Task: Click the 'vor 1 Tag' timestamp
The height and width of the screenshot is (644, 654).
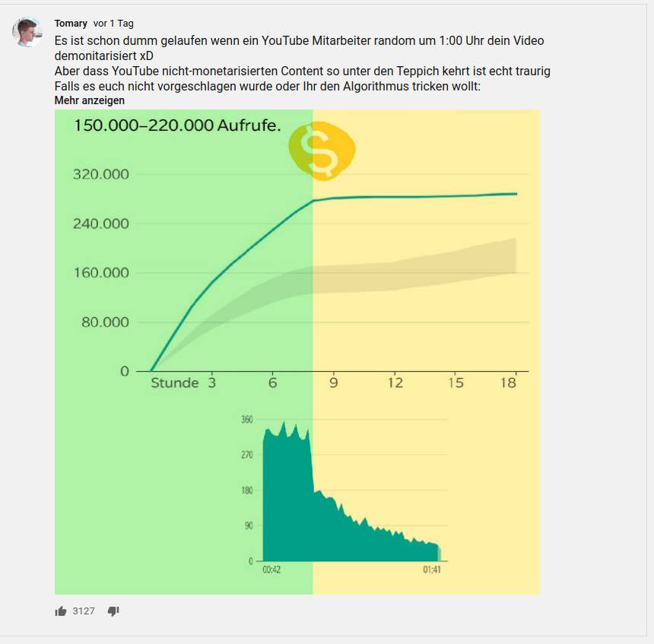Action: pyautogui.click(x=113, y=24)
